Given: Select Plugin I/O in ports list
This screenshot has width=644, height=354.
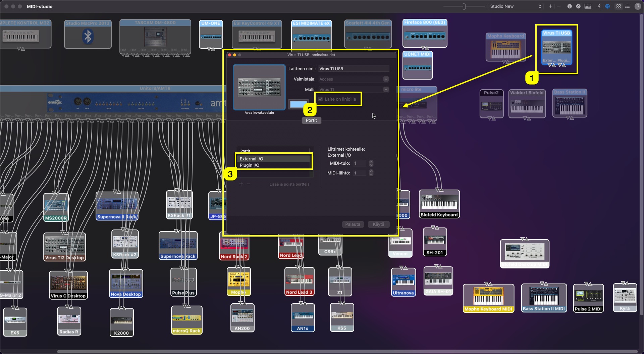Looking at the screenshot, I should tap(250, 165).
